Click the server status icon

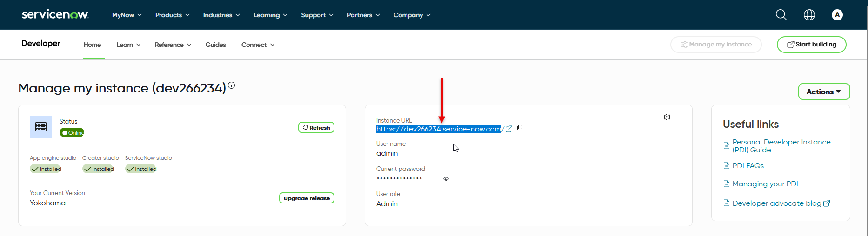point(41,127)
